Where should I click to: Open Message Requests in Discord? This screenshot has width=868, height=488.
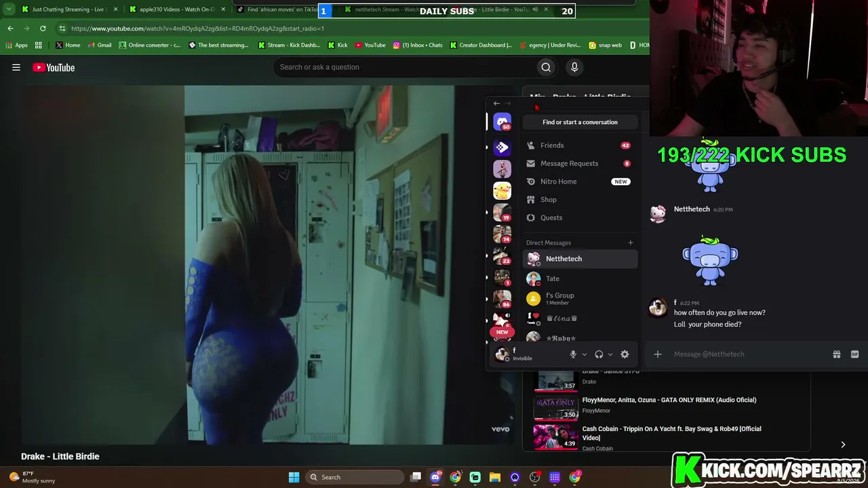580,163
